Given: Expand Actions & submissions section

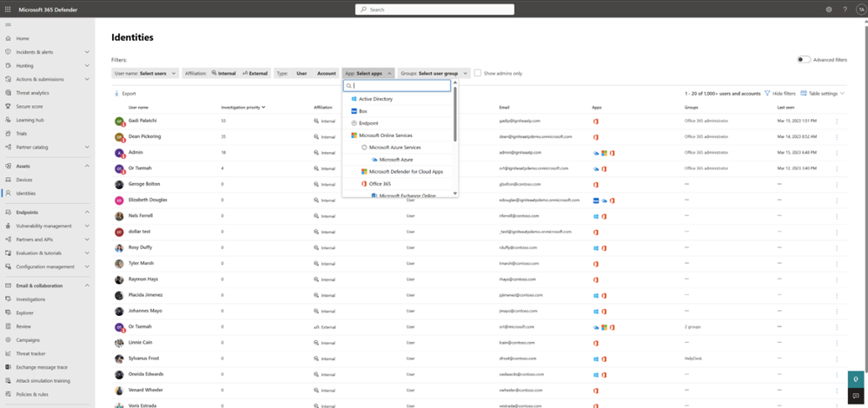Looking at the screenshot, I should pos(87,79).
